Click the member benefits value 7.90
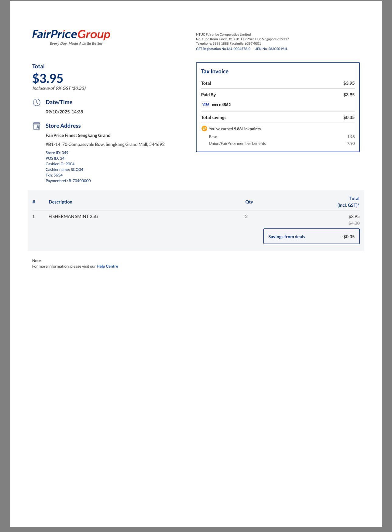Viewport: 392px width, 532px height. point(351,143)
